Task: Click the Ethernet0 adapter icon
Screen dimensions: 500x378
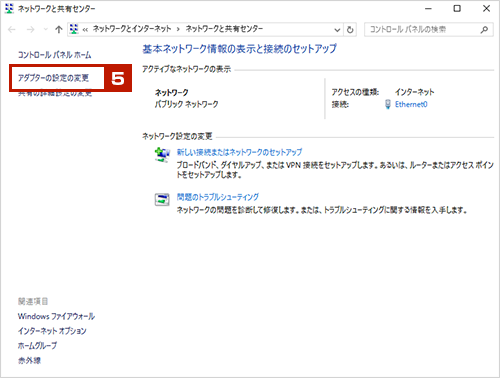Action: tap(388, 104)
